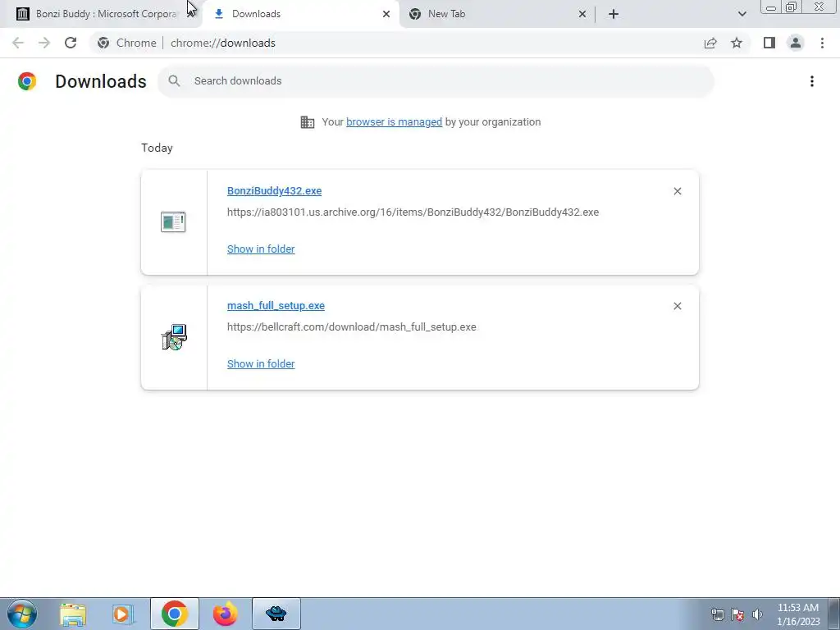This screenshot has height=630, width=840.
Task: Switch to the Bonzi Buddy tab
Action: point(101,14)
